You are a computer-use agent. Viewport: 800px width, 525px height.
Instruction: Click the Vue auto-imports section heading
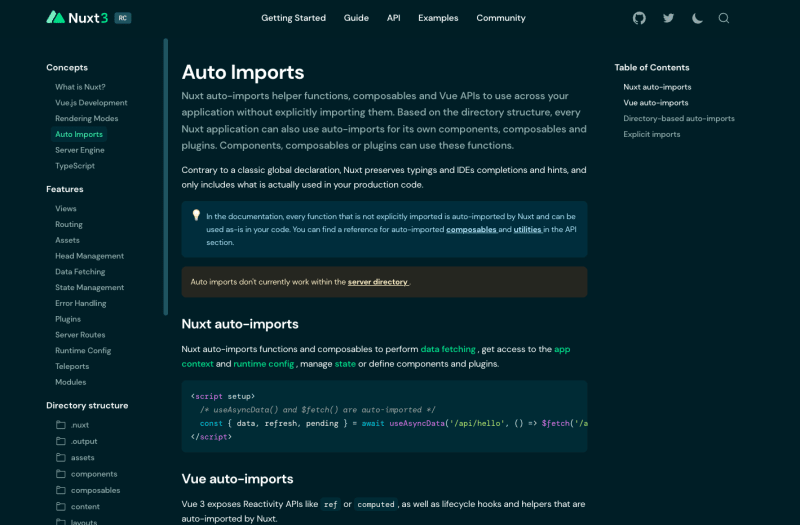click(237, 479)
